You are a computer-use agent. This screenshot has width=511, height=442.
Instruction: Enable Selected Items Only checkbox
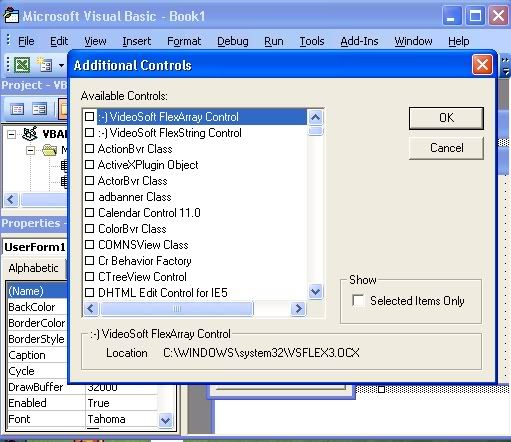(358, 300)
